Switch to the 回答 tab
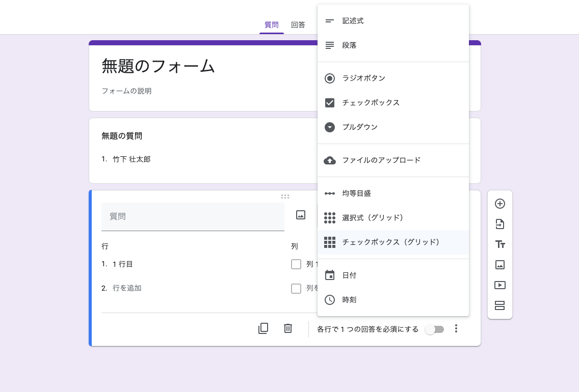 (x=298, y=24)
